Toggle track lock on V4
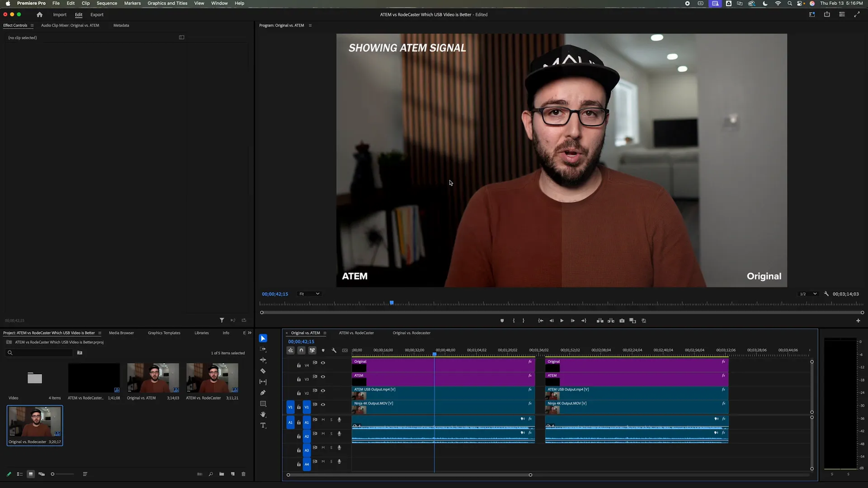Image resolution: width=868 pixels, height=488 pixels. coord(298,365)
